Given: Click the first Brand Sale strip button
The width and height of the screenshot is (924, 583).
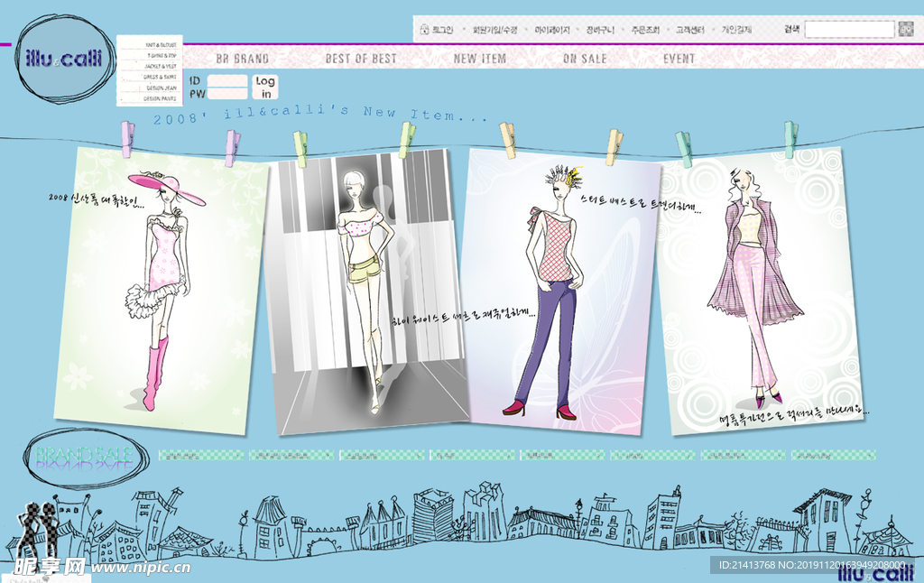Looking at the screenshot, I should pos(201,455).
